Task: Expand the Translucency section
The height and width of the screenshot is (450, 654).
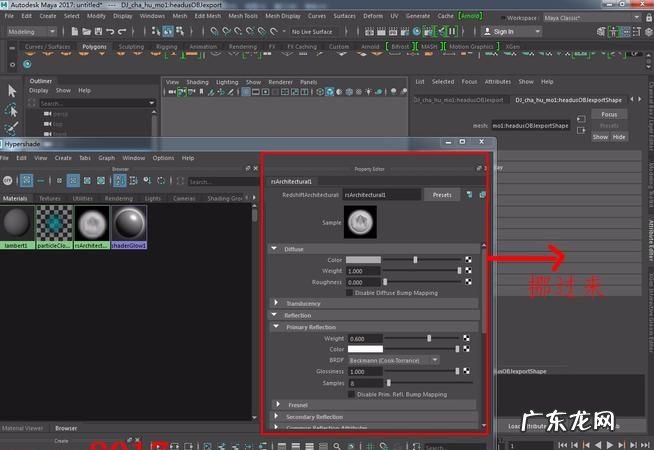Action: point(276,303)
